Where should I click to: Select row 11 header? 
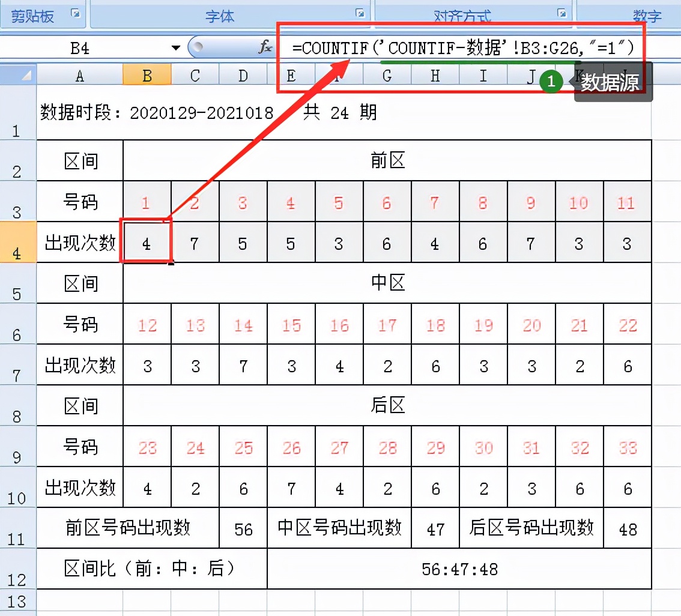click(18, 527)
